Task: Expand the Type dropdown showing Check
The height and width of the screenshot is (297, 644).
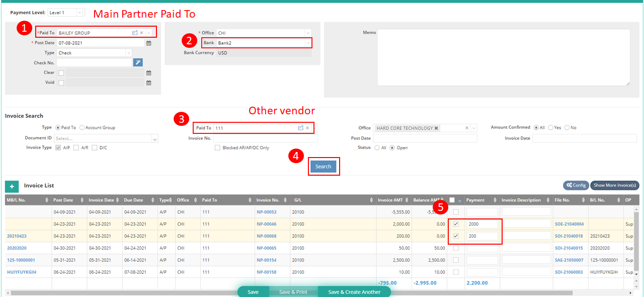Action: 128,53
